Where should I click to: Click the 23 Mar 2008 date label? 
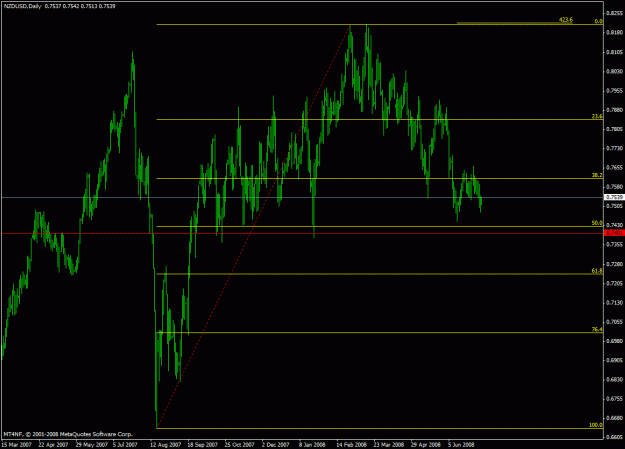coord(389,445)
